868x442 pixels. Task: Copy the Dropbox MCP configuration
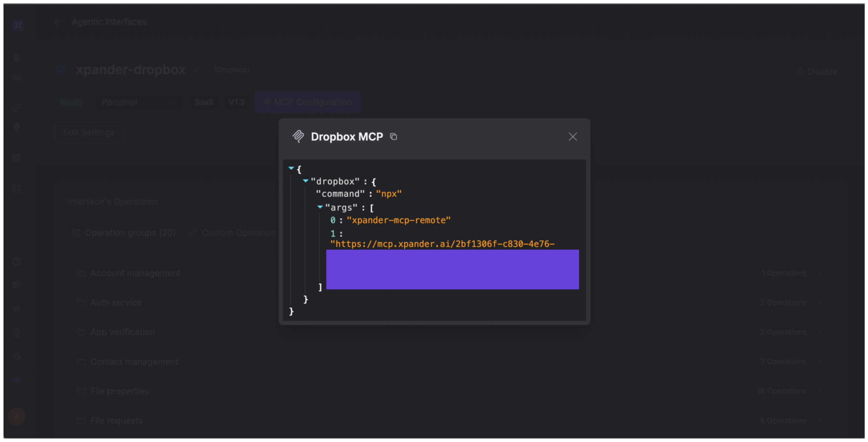click(x=393, y=137)
